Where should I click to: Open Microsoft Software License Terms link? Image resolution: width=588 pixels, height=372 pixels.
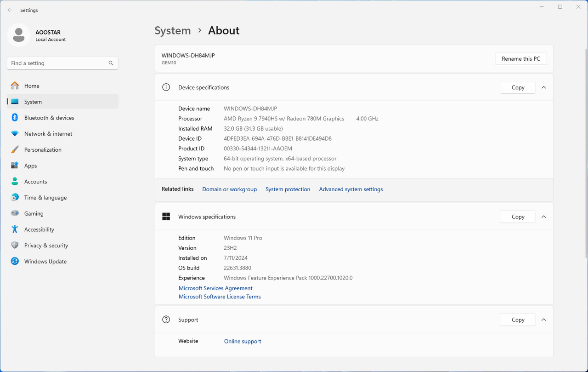point(220,297)
